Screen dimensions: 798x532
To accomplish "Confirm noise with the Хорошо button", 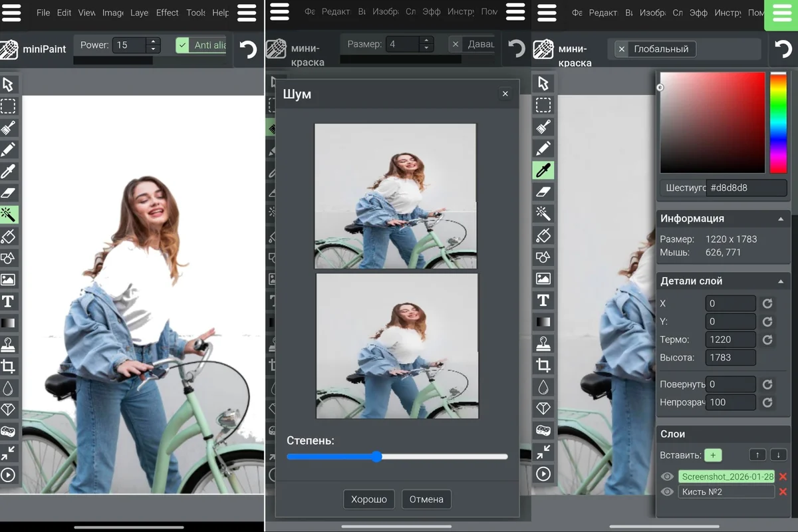I will [x=369, y=499].
